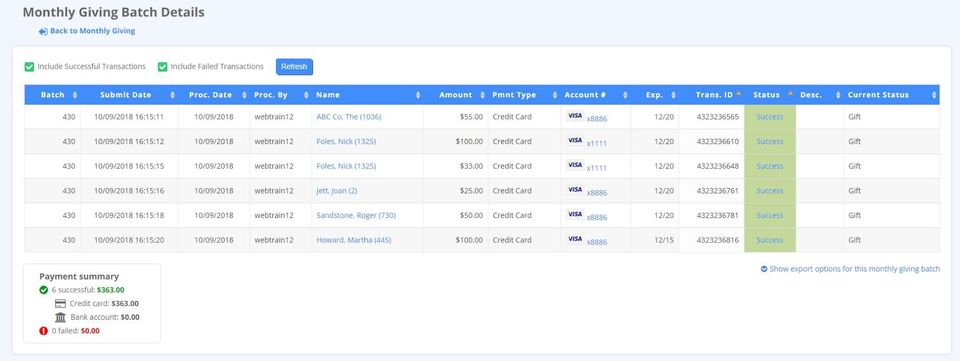Screen dimensions: 960x361
Task: Click Success status for transaction 4323236610
Action: pos(770,141)
